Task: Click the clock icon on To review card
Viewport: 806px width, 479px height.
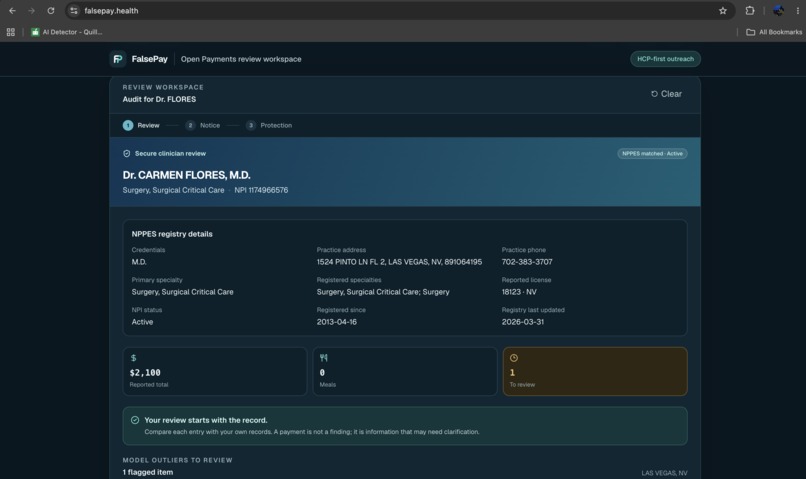Action: pos(514,358)
